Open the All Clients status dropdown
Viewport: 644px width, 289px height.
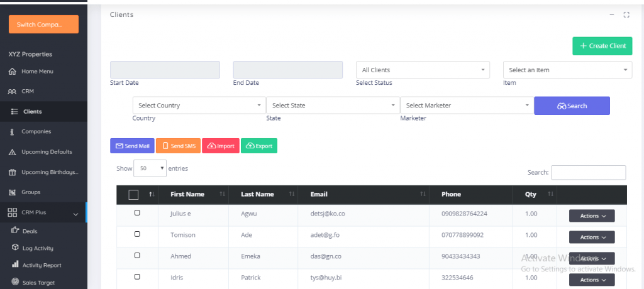click(423, 70)
